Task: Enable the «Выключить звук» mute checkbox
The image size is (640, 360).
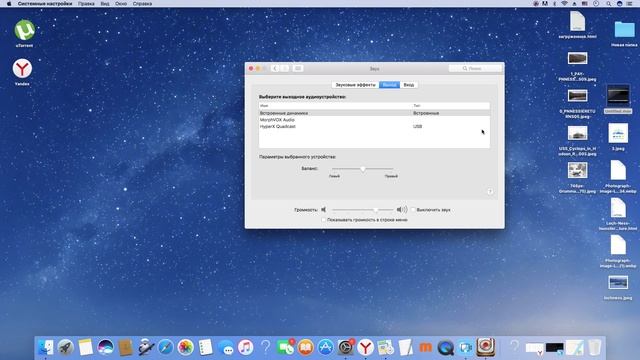Action: pos(413,210)
